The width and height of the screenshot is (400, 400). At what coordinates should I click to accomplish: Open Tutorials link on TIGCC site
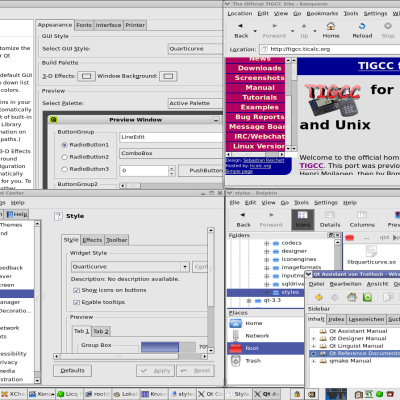(x=259, y=97)
